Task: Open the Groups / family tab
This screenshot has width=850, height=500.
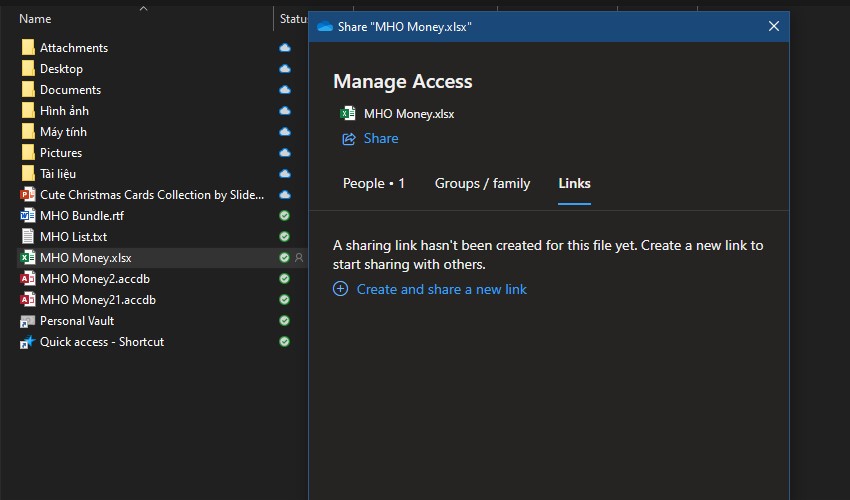Action: point(482,183)
